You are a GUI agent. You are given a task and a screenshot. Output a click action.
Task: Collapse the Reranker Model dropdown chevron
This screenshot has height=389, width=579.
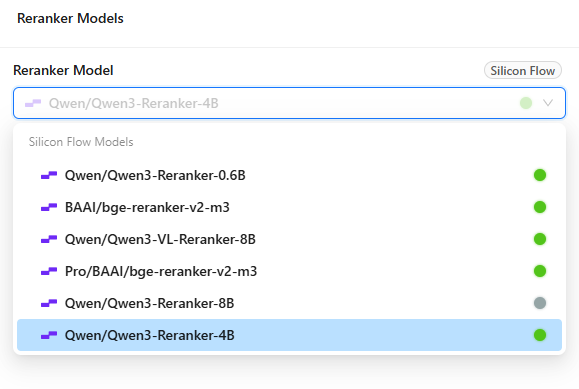[548, 103]
